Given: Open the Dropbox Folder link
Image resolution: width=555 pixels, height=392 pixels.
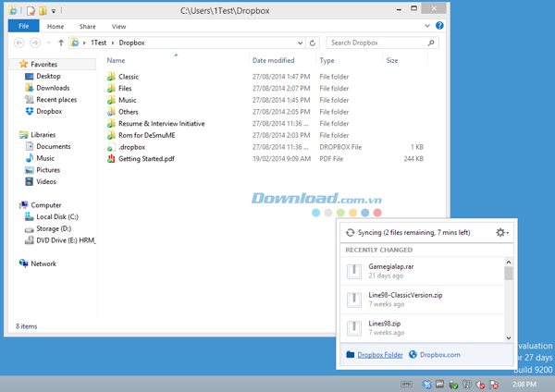Looking at the screenshot, I should [380, 354].
